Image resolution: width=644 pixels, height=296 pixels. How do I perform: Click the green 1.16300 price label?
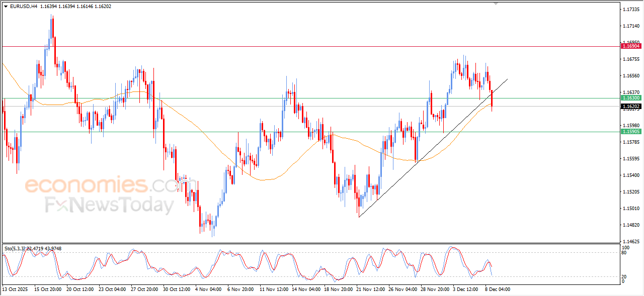631,98
